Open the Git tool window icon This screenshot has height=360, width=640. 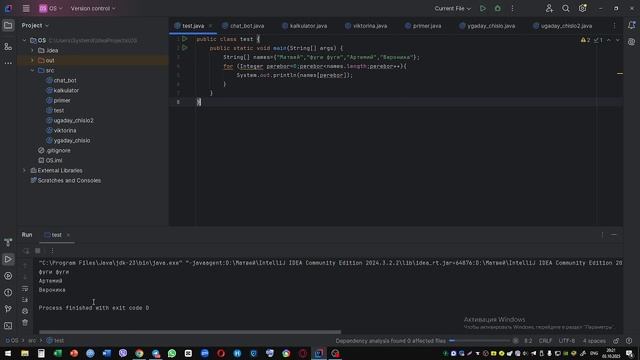pyautogui.click(x=8, y=309)
